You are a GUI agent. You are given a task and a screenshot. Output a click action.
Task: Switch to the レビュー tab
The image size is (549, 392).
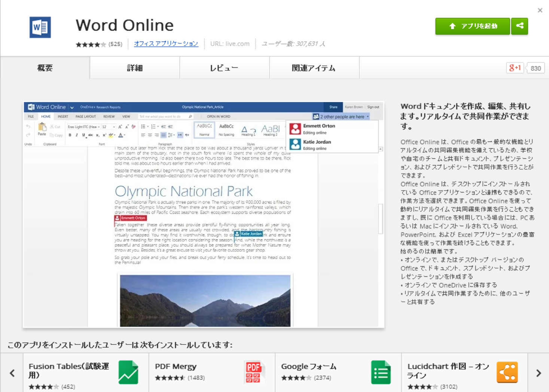click(x=224, y=68)
